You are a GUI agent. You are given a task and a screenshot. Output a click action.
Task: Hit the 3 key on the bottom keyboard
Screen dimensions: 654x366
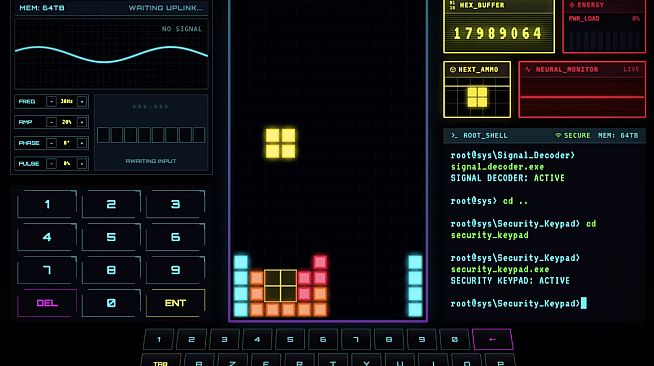224,339
